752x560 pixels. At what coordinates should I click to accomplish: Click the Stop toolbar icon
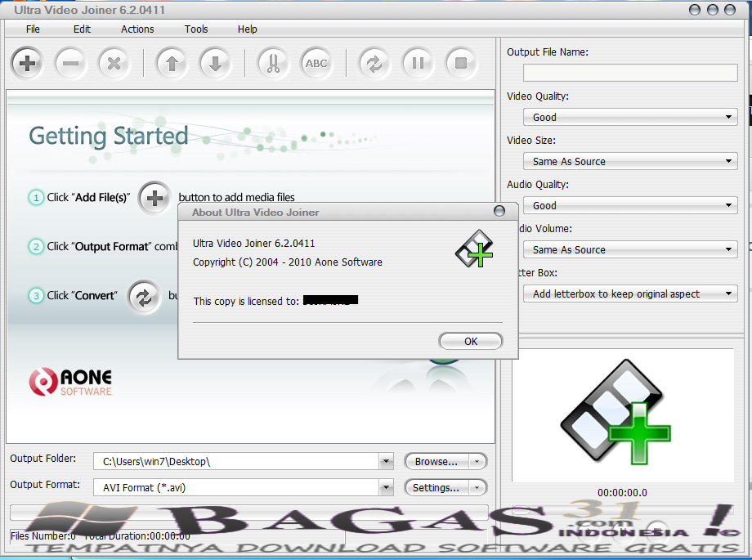pos(461,63)
